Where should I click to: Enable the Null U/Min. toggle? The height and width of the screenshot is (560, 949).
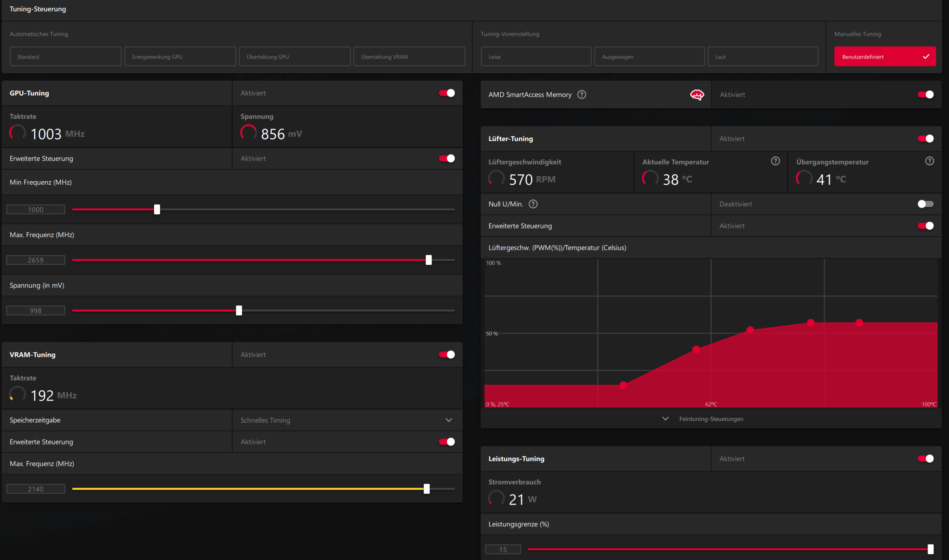click(925, 204)
